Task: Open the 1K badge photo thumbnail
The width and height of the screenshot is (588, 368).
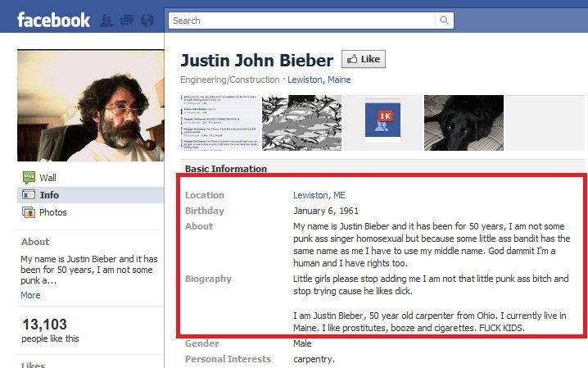Action: pos(383,123)
